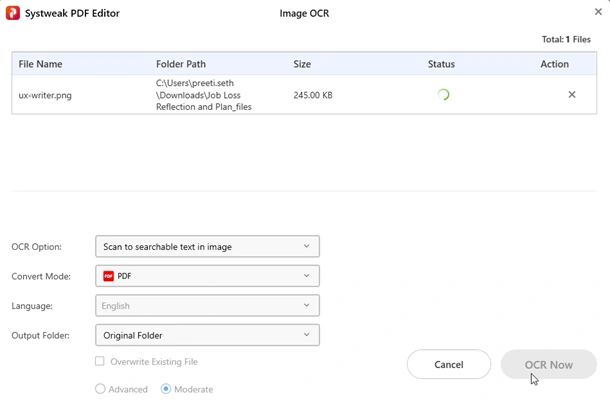Select the Moderate radio button
The height and width of the screenshot is (404, 610).
tap(166, 389)
